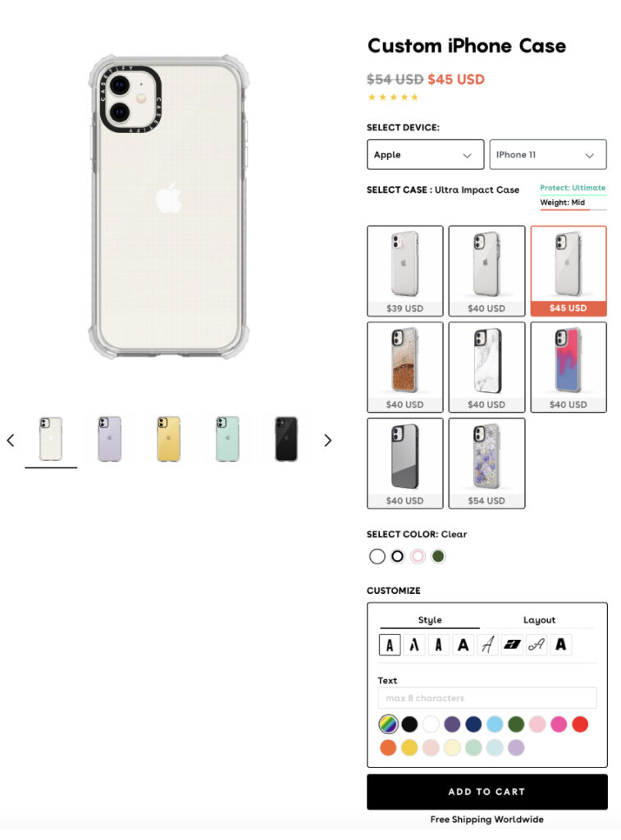Select the slanted block font style icon
621x840 pixels.
512,645
